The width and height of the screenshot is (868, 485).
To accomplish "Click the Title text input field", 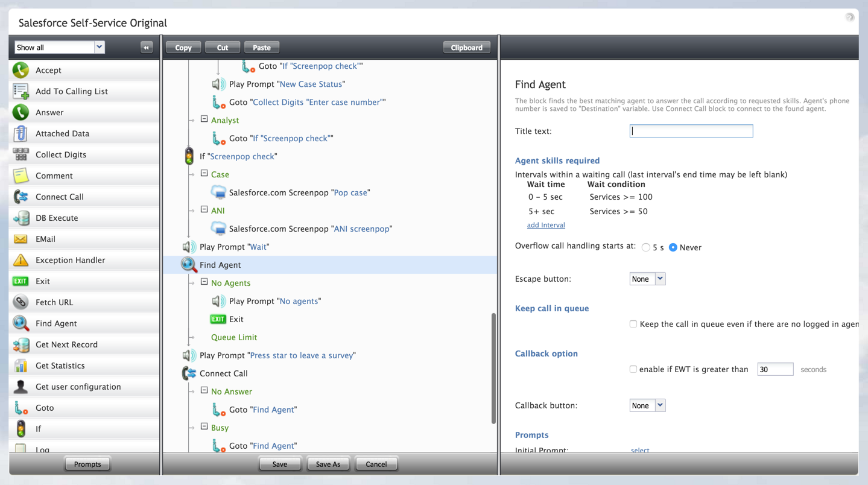I will click(x=691, y=131).
